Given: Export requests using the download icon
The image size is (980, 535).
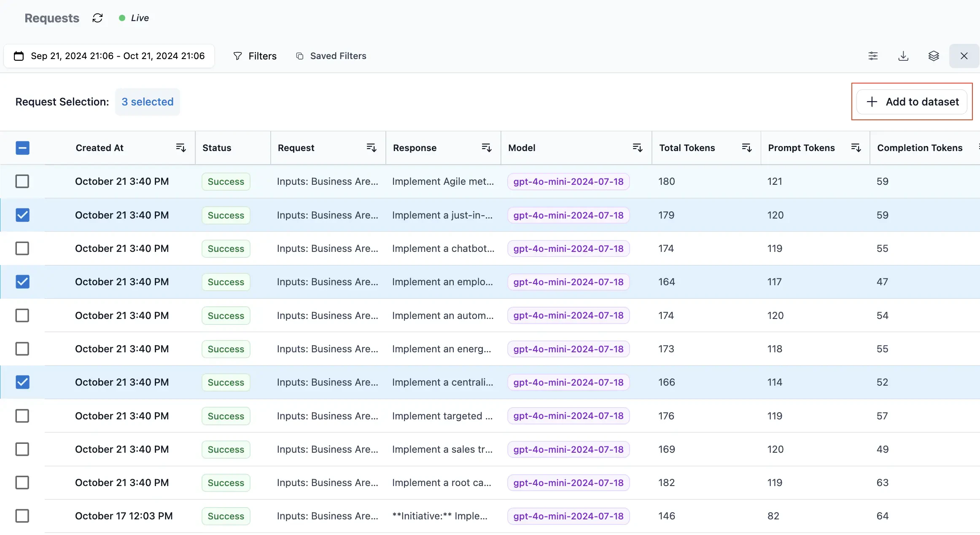Looking at the screenshot, I should click(903, 56).
